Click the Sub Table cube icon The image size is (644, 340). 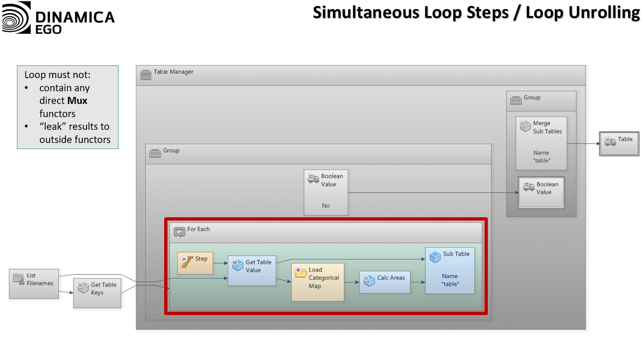click(x=435, y=257)
